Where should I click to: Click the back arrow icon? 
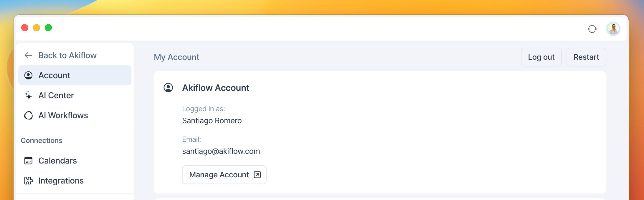28,55
